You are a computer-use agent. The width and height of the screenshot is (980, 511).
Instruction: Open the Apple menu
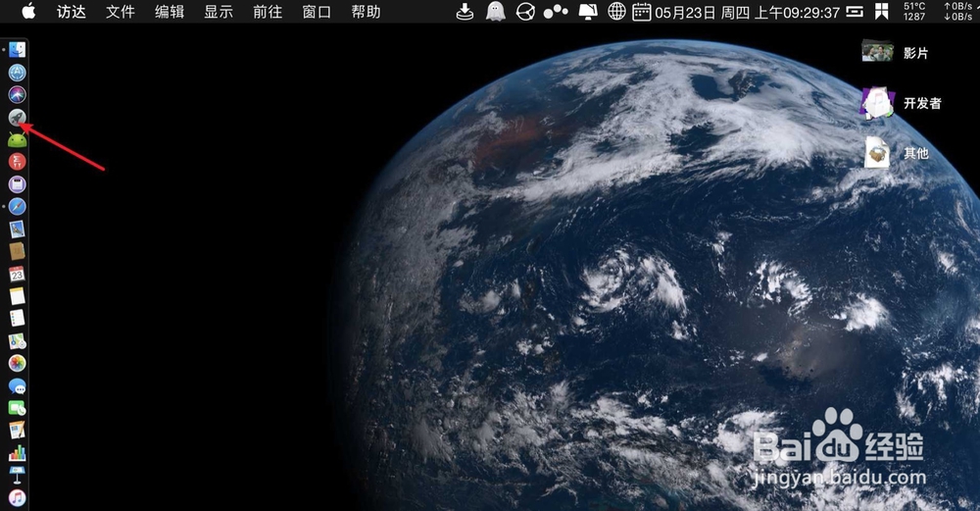point(28,11)
